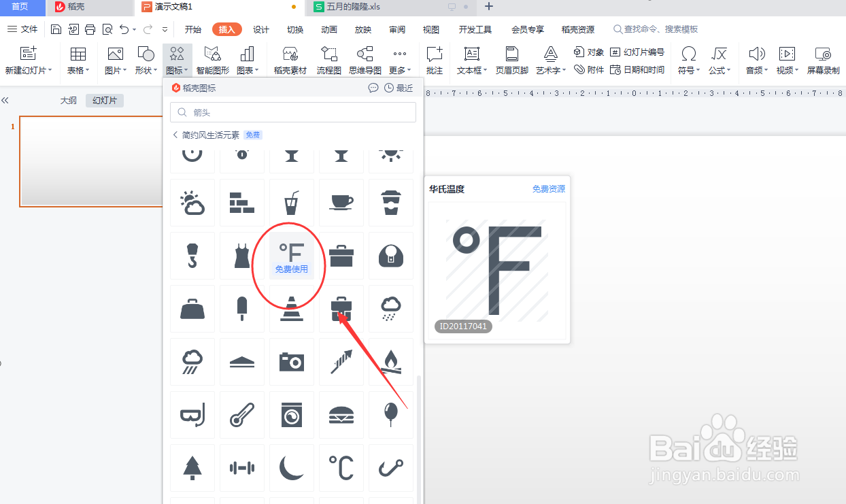Click the 智能图形 smart graphic icon

point(213,54)
